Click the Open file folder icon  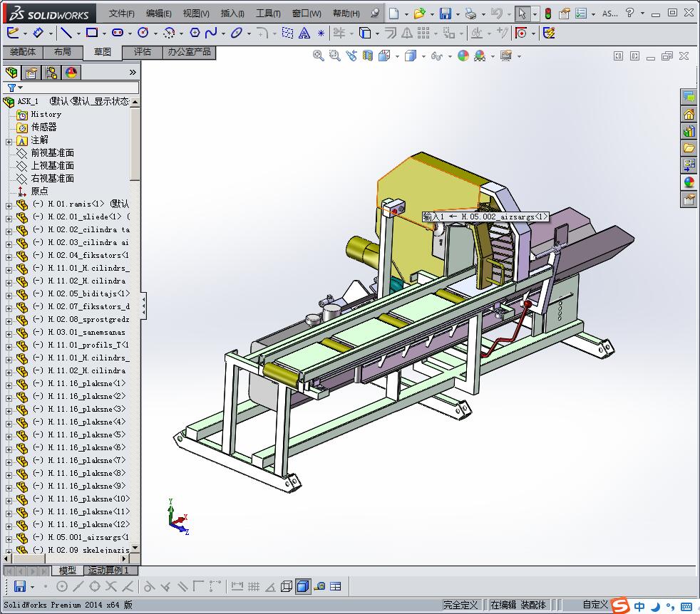(x=419, y=14)
